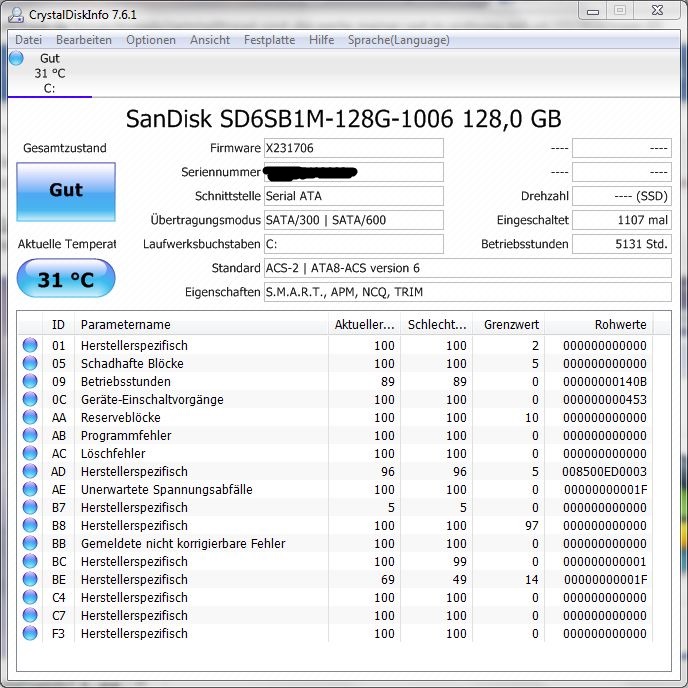The image size is (688, 688).
Task: Click the CrystalDiskInfo app icon in title bar
Action: (x=16, y=14)
